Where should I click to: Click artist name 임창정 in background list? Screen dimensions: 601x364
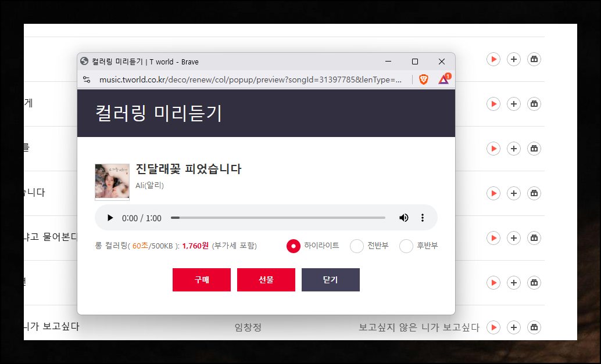point(248,327)
